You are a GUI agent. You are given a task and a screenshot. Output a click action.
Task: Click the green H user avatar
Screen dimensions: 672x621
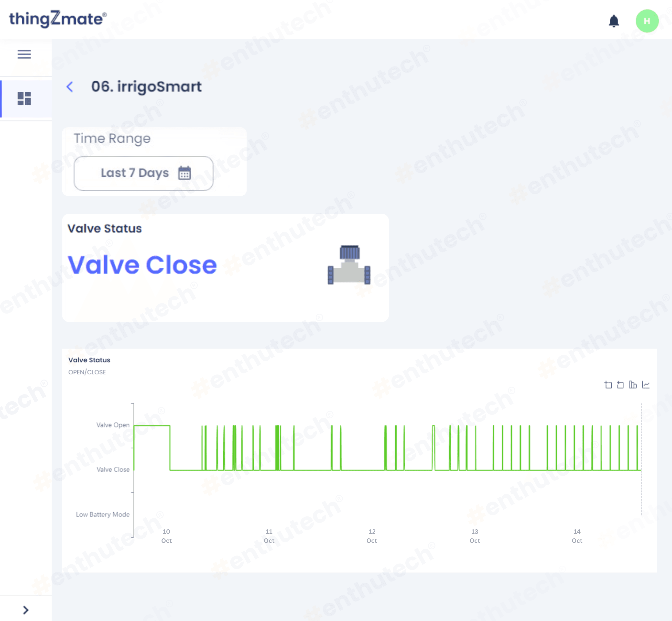click(x=647, y=21)
